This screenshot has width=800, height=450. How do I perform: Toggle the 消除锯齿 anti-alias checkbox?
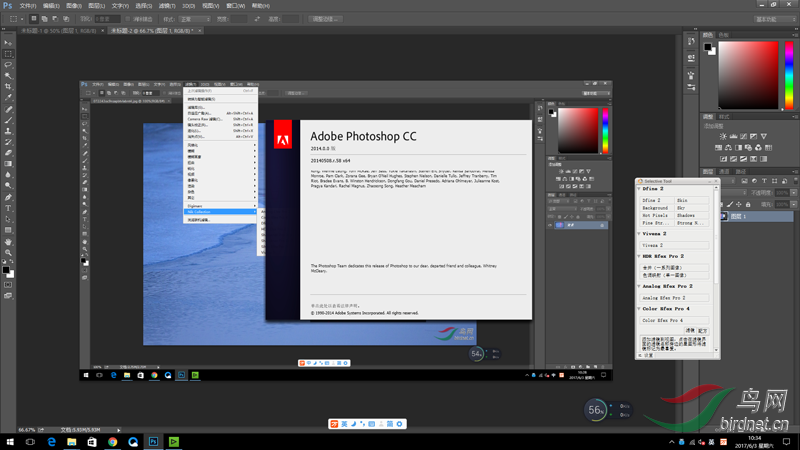pos(127,18)
